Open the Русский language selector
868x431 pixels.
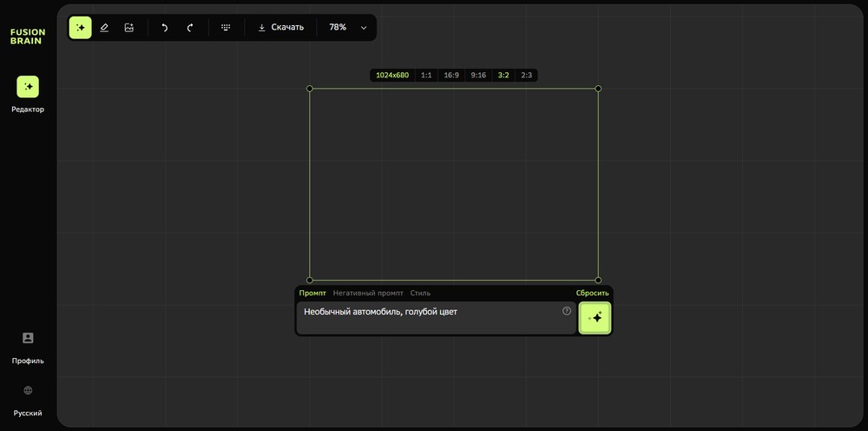[28, 401]
